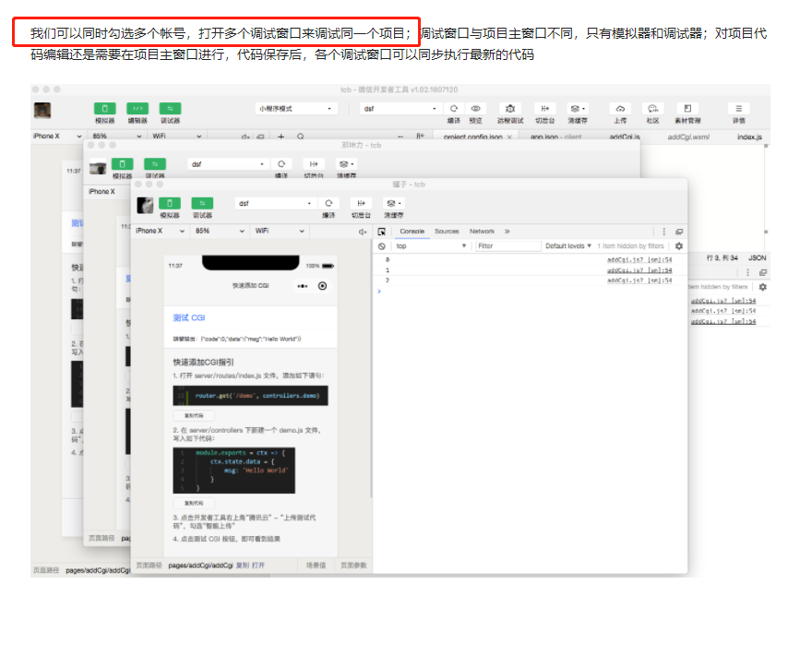Screen dimensions: 812x656
Task: Click 切后台 icon in 猩子 window
Action: pos(361,203)
